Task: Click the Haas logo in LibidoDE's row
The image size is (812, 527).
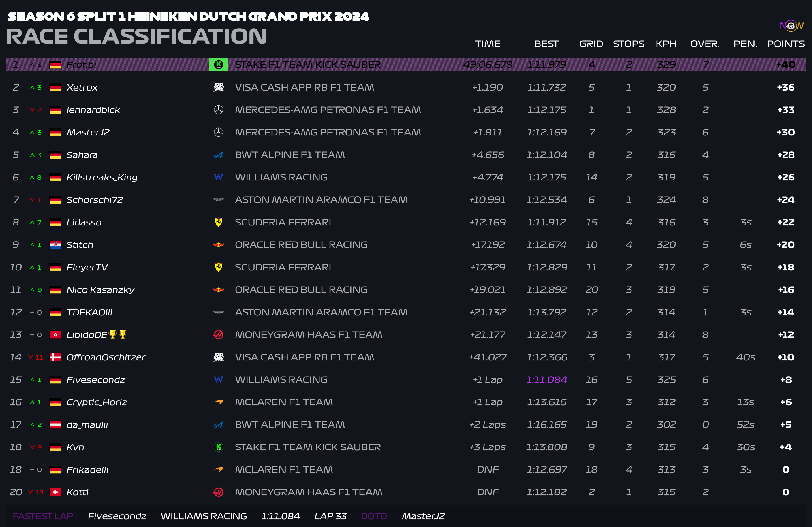Action: coord(218,335)
